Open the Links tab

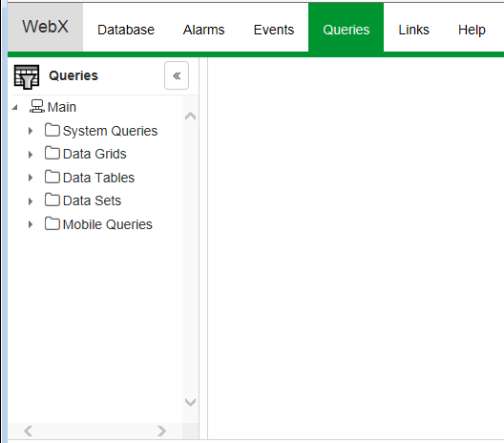click(x=413, y=30)
